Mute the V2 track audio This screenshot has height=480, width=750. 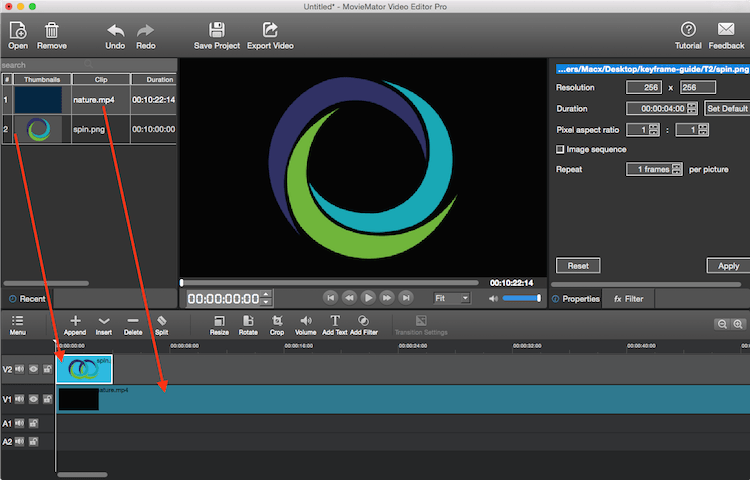[x=20, y=369]
